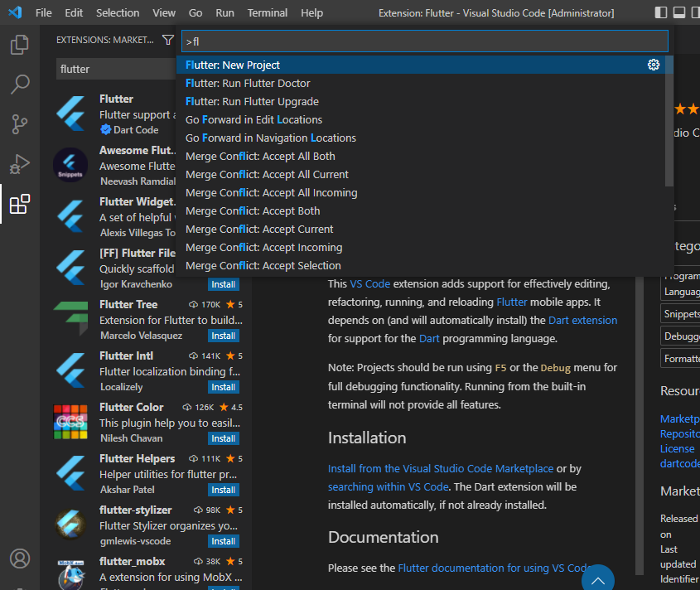Click the filter extensions funnel icon

[x=168, y=40]
